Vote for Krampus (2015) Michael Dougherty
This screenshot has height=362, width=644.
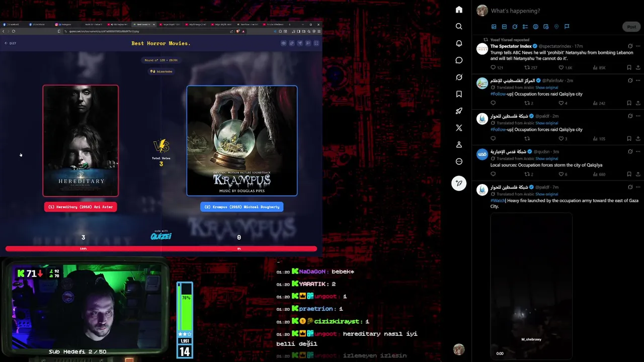tap(242, 207)
